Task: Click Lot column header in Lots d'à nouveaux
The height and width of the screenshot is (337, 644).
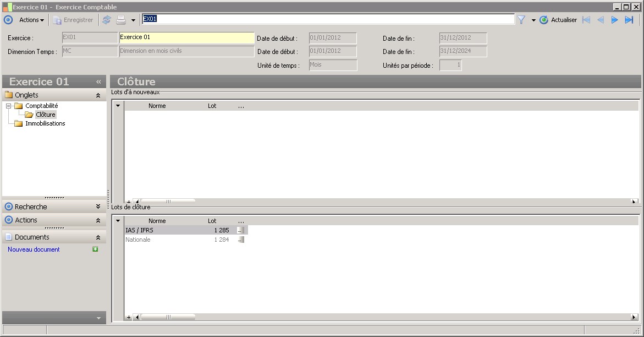Action: pyautogui.click(x=212, y=106)
